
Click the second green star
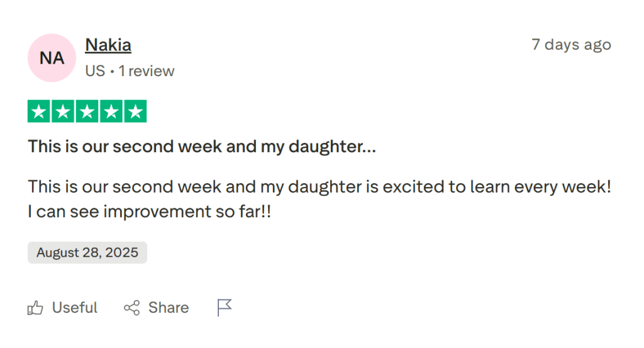63,111
